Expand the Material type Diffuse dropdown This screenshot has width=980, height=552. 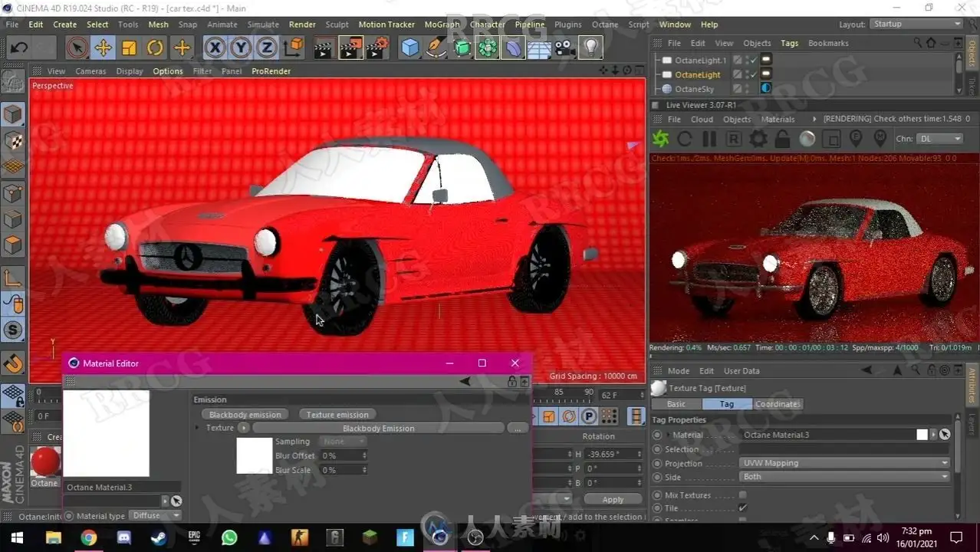click(x=155, y=516)
